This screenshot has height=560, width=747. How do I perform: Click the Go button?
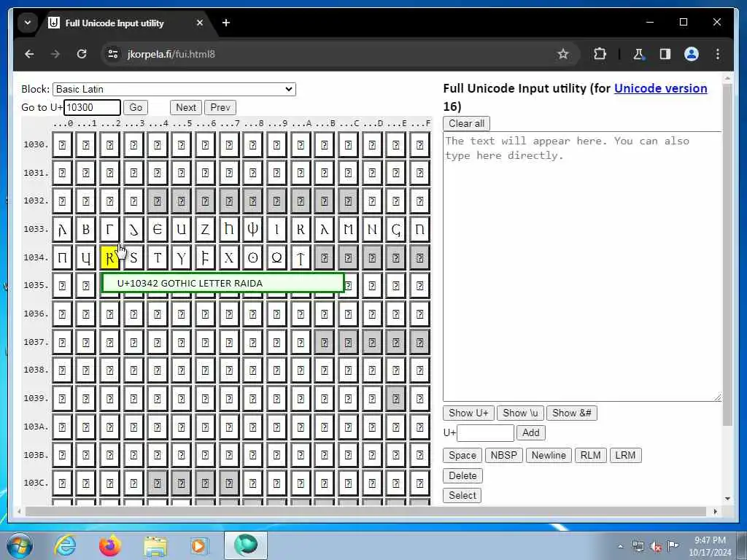[136, 108]
